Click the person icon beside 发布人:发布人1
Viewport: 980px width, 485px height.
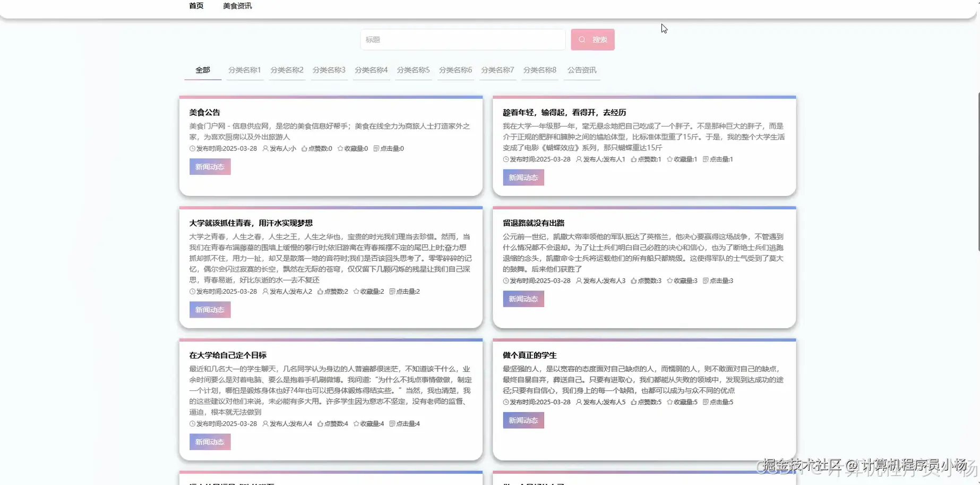point(578,159)
